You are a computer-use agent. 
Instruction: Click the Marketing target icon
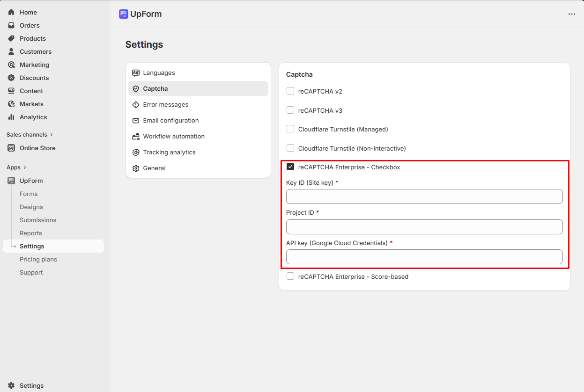pos(11,65)
